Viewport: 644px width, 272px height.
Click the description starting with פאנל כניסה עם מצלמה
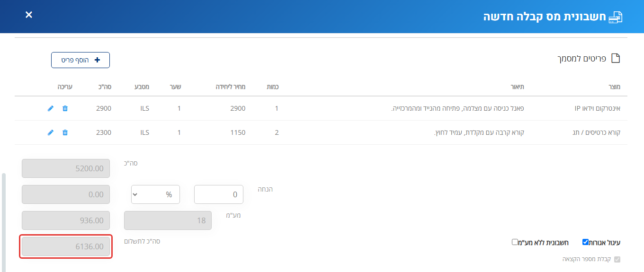(458, 108)
